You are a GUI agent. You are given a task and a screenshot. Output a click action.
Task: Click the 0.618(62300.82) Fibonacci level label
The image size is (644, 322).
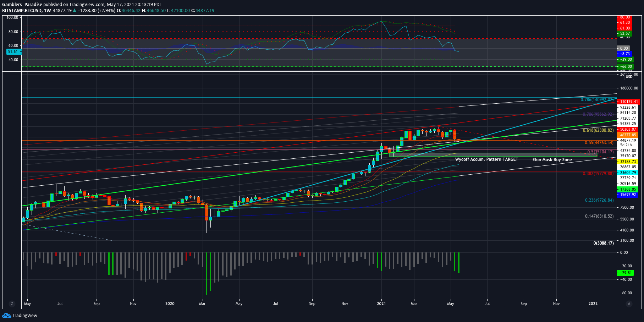[598, 130]
